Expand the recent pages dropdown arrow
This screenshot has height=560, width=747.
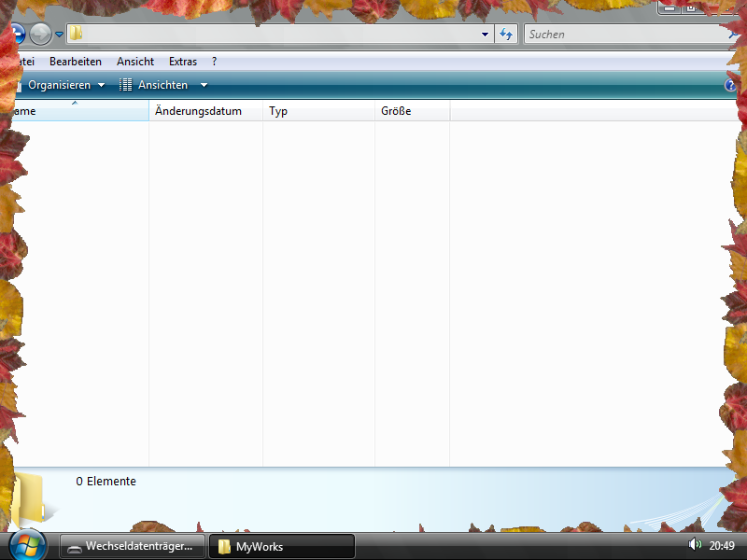tap(60, 35)
